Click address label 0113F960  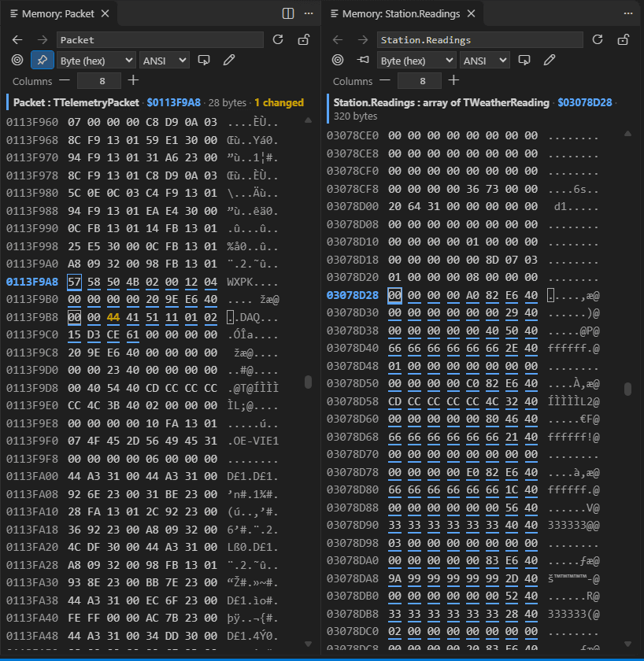[x=32, y=122]
